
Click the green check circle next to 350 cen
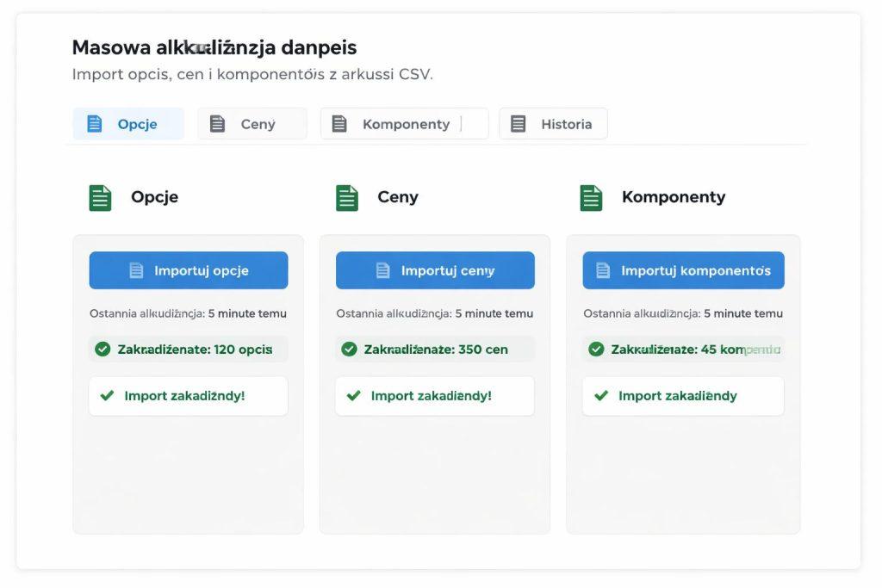pos(349,349)
